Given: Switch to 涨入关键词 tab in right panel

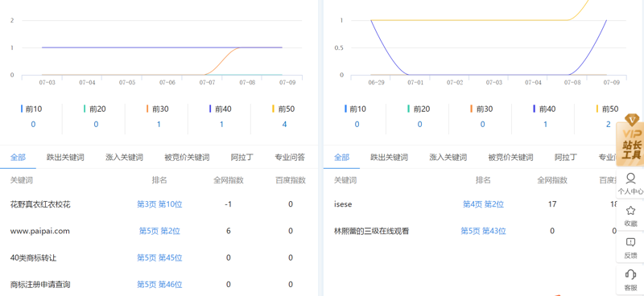Looking at the screenshot, I should coord(448,157).
